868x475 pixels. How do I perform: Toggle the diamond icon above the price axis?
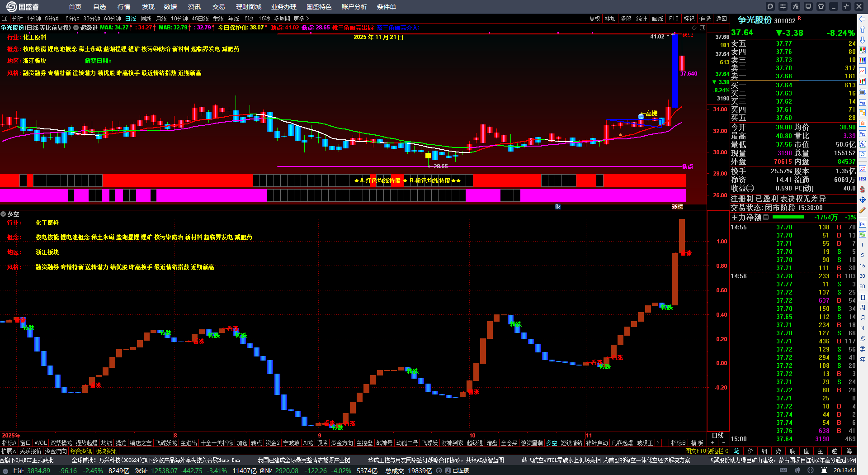(694, 28)
